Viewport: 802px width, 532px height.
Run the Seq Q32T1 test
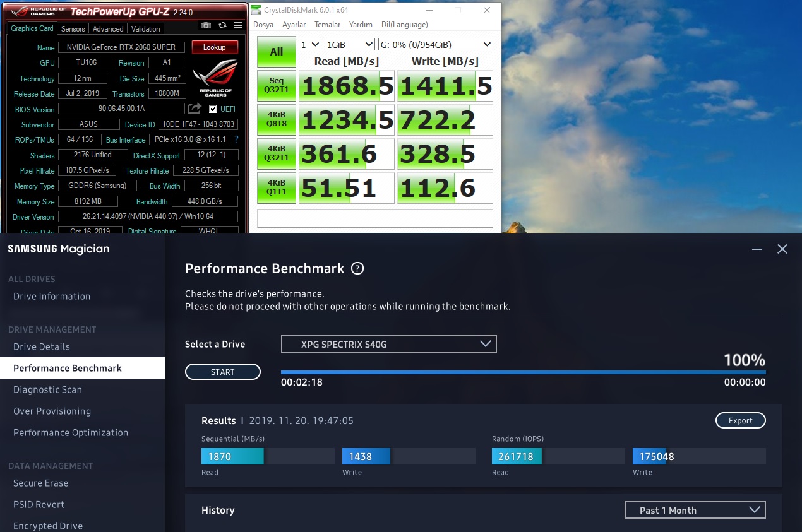click(x=277, y=86)
